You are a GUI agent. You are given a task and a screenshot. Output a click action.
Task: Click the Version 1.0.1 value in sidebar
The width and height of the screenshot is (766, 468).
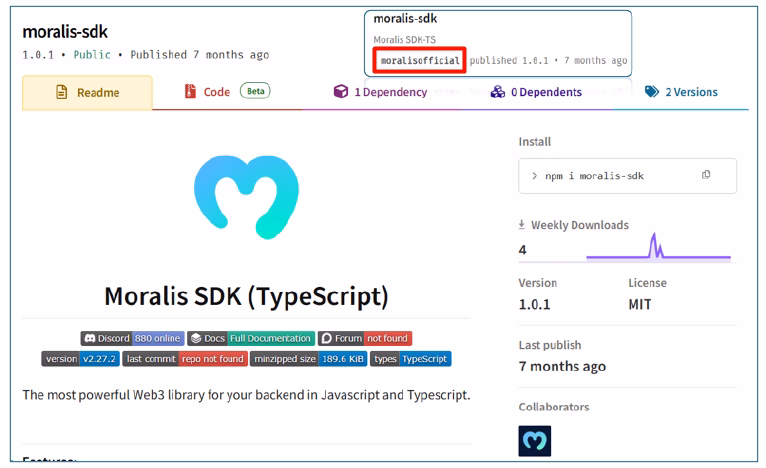tap(534, 304)
